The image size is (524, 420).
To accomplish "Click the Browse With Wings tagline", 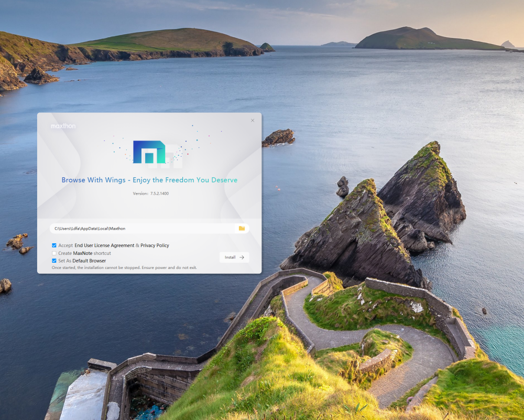I will [149, 180].
